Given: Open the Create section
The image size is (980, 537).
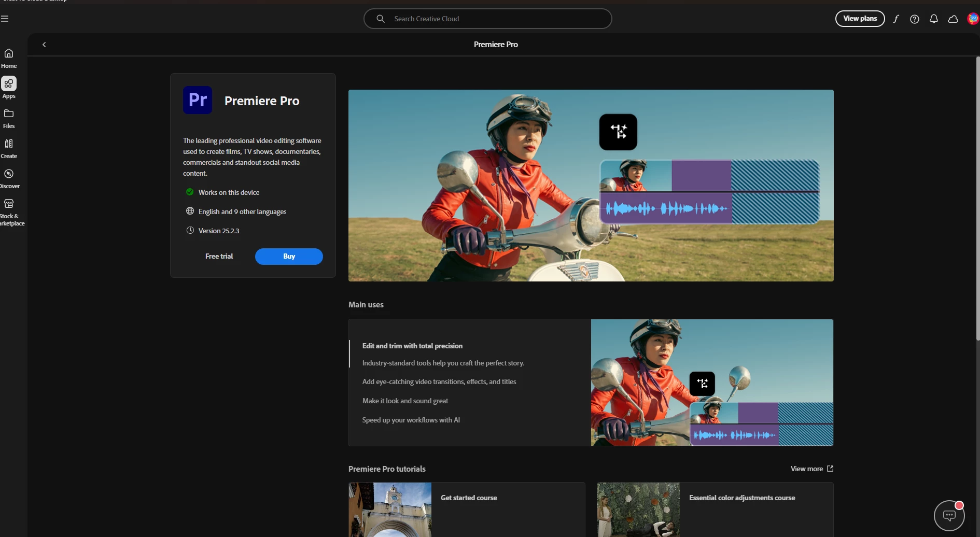Looking at the screenshot, I should pos(9,148).
